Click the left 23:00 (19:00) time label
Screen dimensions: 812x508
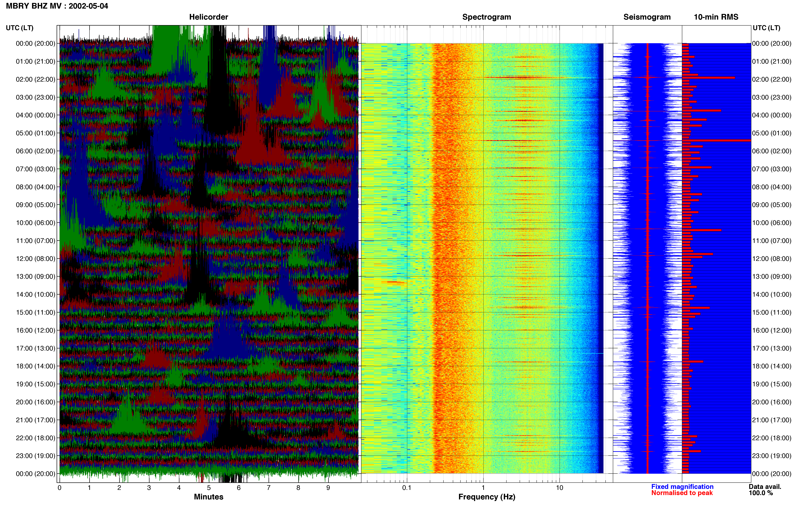(36, 456)
